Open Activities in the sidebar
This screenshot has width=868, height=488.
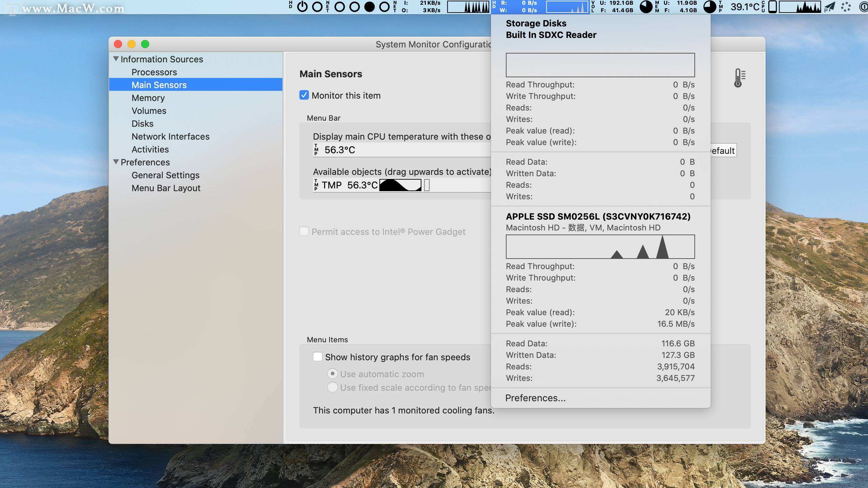(x=196, y=149)
